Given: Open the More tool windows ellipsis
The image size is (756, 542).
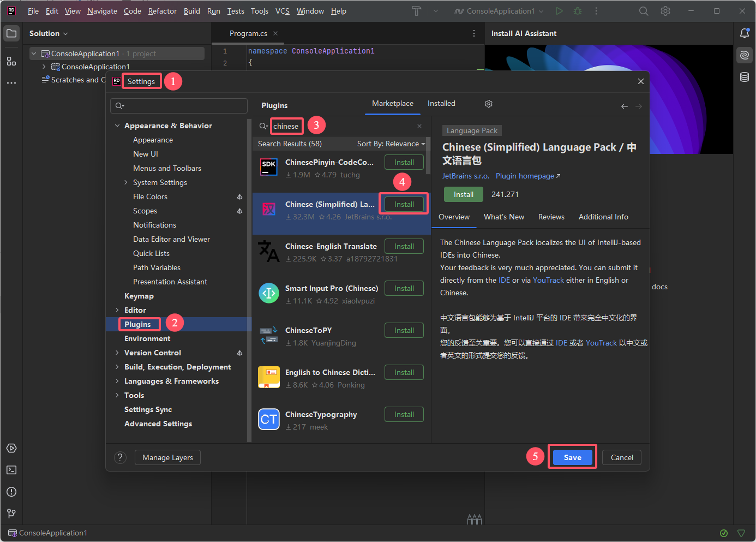Looking at the screenshot, I should [11, 83].
